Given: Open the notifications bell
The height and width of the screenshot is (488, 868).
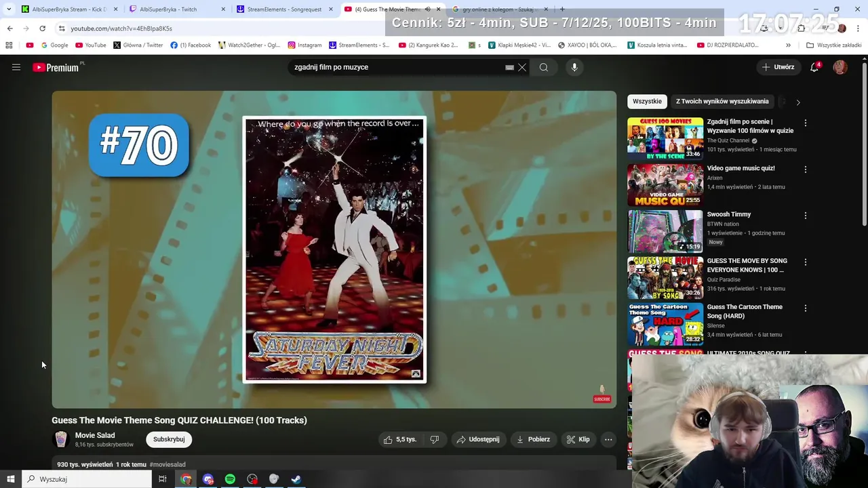Looking at the screenshot, I should [814, 67].
